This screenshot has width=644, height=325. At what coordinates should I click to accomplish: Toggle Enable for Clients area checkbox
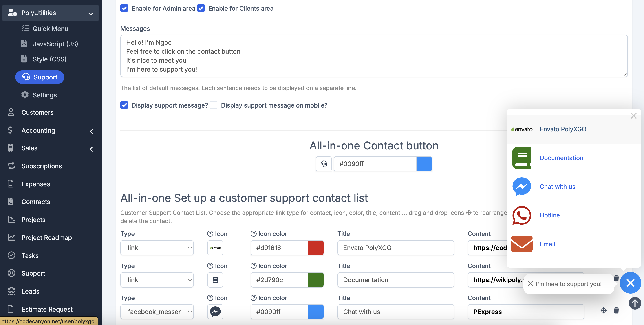tap(201, 8)
